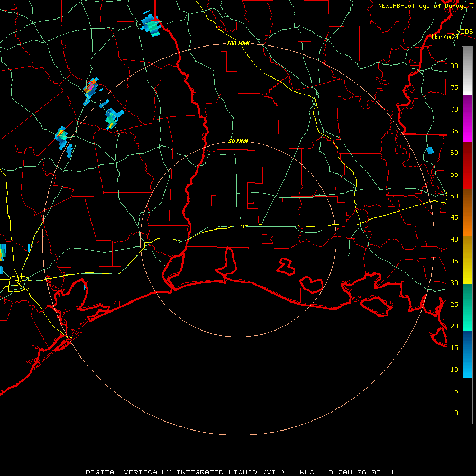
Task: Pick the blue-cyan segment of the VIL legend
Action: 467,354
